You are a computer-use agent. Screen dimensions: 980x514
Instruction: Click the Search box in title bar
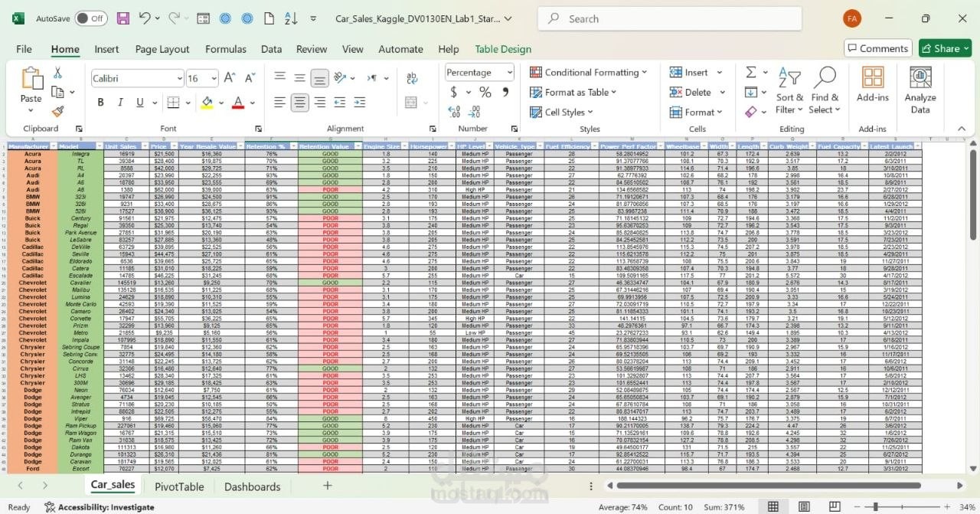click(668, 18)
